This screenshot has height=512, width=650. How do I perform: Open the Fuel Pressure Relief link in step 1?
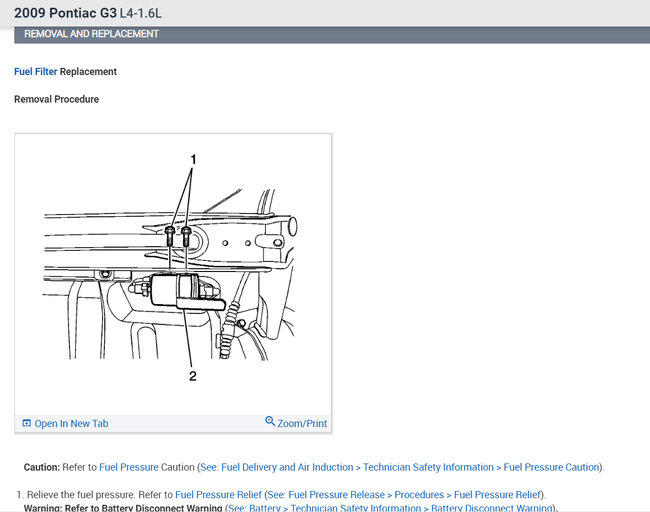pos(218,495)
